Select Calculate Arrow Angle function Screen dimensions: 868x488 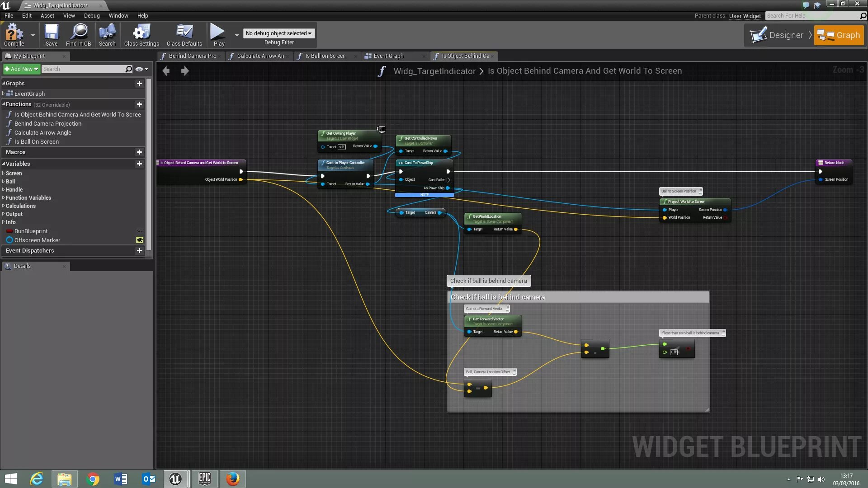coord(42,132)
